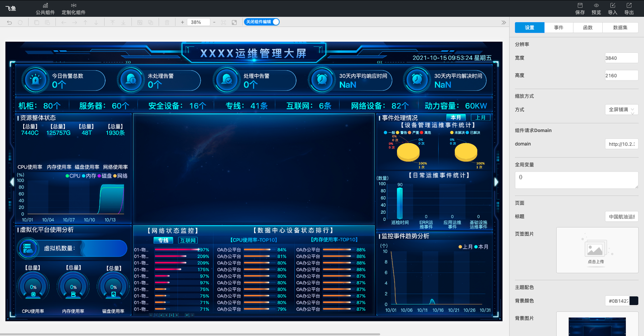The height and width of the screenshot is (336, 644).
Task: Collapse the right panel with double chevron
Action: (504, 22)
